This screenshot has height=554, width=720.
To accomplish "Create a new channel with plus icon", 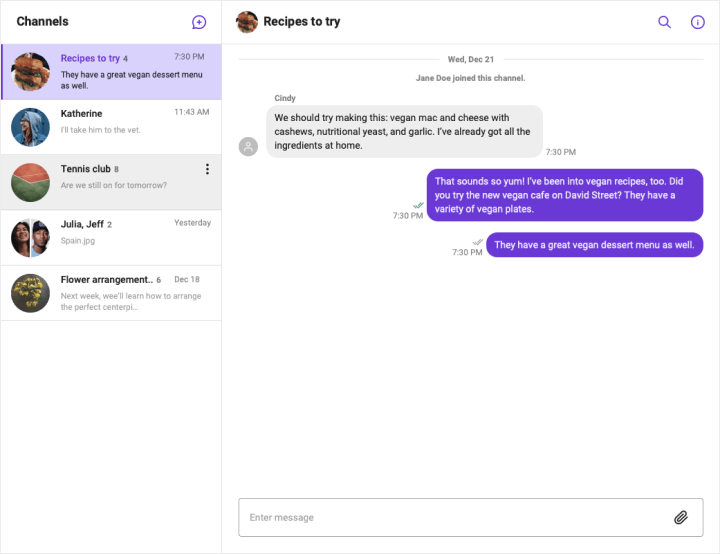I will [199, 22].
